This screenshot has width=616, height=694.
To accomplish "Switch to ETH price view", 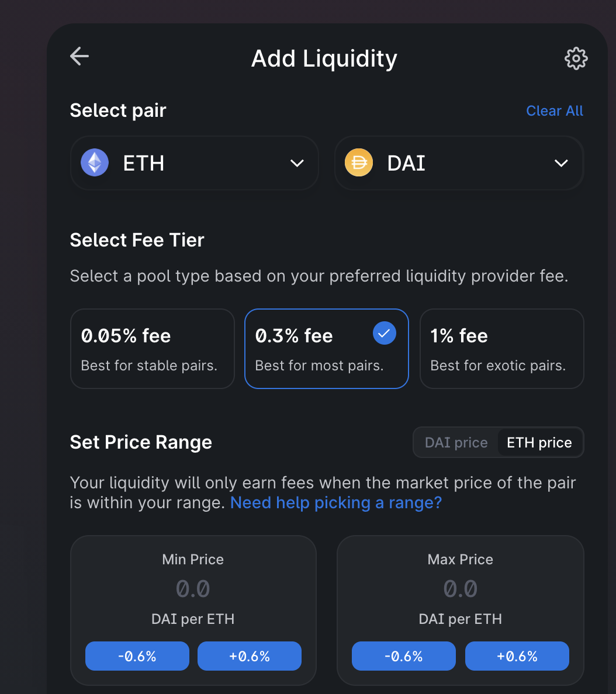I will click(x=539, y=443).
